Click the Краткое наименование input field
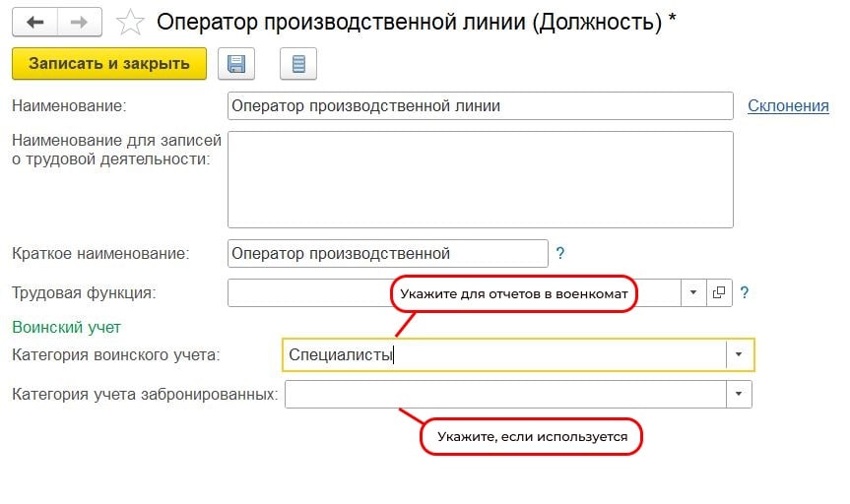Screen dimensions: 850x504 point(387,253)
